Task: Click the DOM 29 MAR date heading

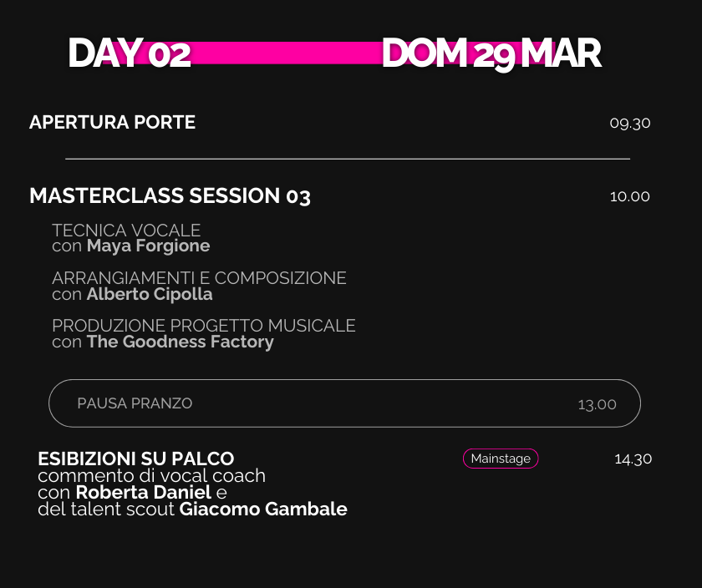Action: [491, 53]
